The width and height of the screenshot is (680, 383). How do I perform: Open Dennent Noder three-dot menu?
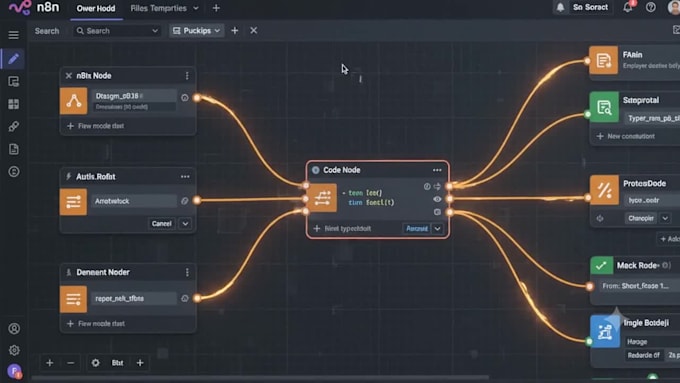coord(187,272)
